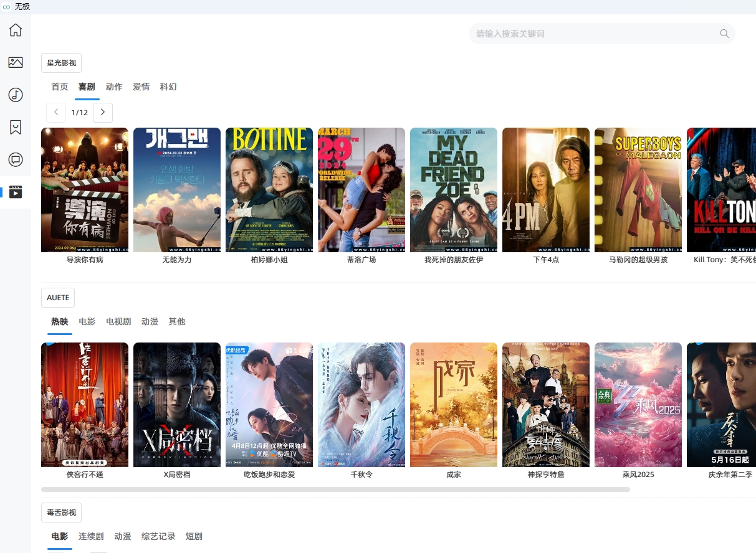Click the search keyword input field
The image size is (756, 553).
(592, 34)
